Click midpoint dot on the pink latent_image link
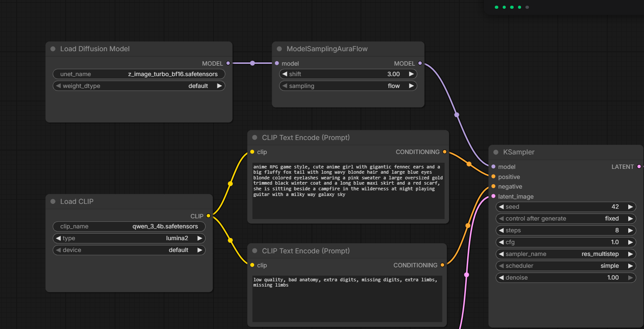 (466, 275)
